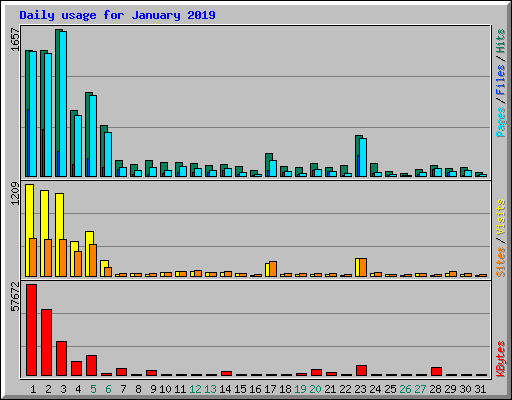Screen dimensions: 512x400
Task: Click the orange sites bar for day 17
Action: (273, 269)
